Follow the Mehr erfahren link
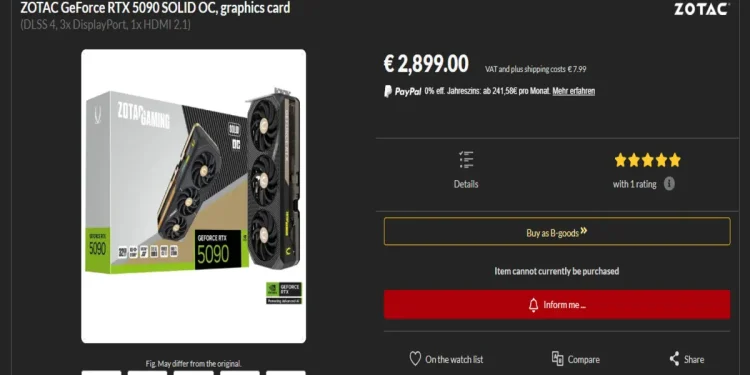 pyautogui.click(x=574, y=91)
